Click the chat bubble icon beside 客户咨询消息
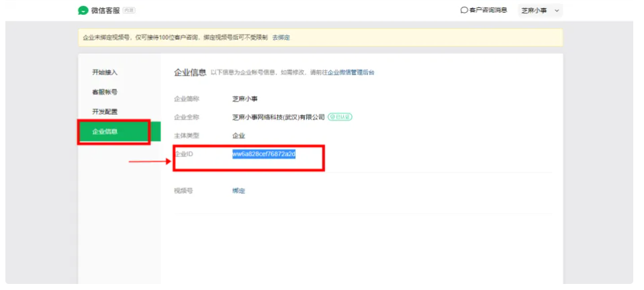 [465, 10]
